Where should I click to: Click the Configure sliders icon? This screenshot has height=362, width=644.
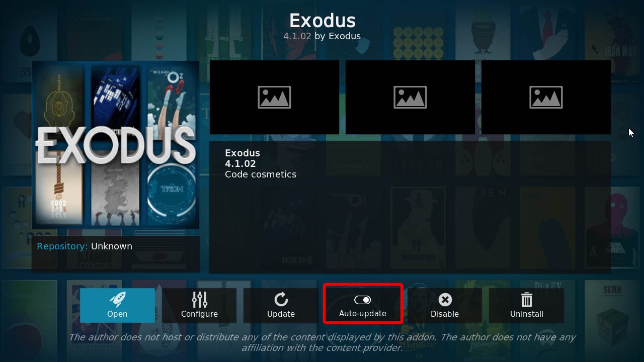(200, 300)
